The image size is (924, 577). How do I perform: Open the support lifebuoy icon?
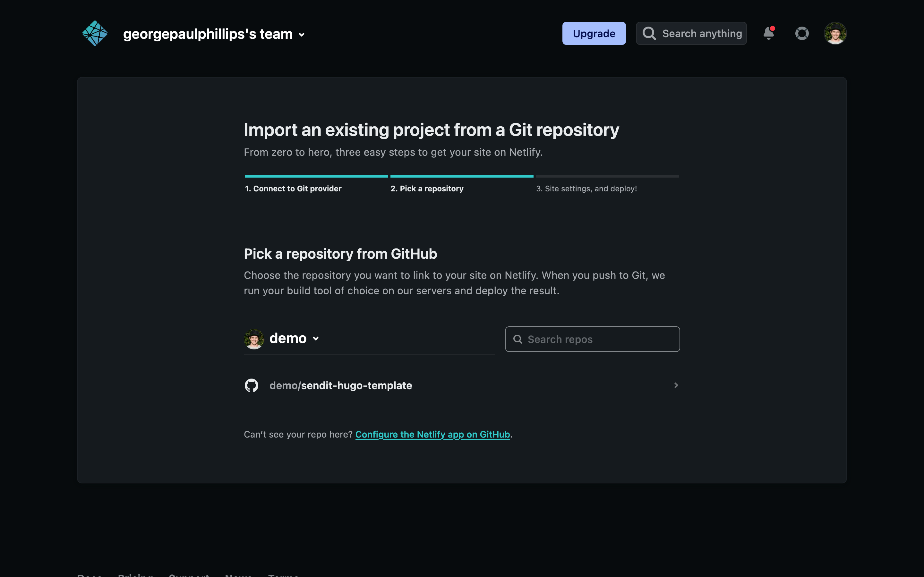coord(802,34)
